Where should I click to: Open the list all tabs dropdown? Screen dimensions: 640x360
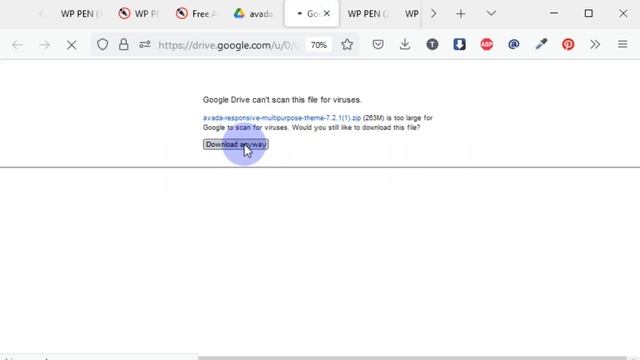click(x=491, y=13)
